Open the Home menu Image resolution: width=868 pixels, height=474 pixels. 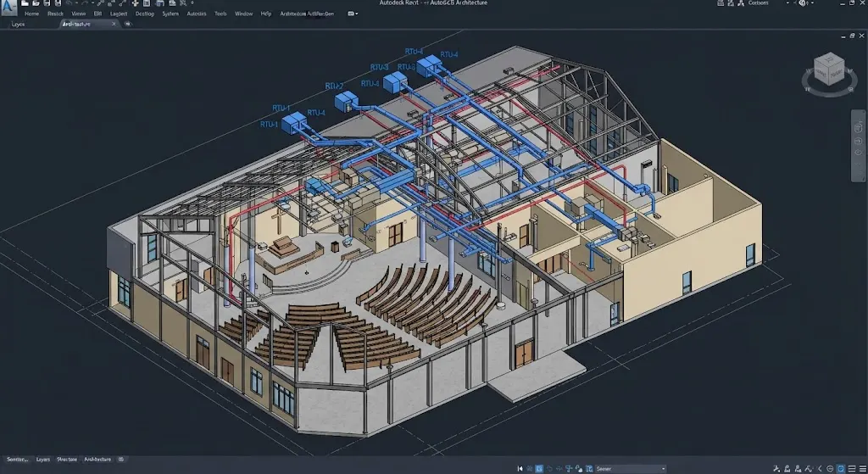31,14
